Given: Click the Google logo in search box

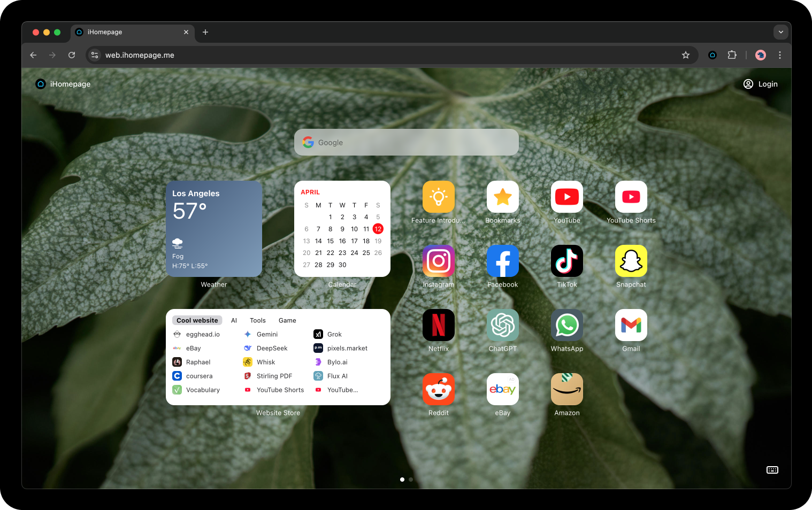Looking at the screenshot, I should tap(308, 142).
